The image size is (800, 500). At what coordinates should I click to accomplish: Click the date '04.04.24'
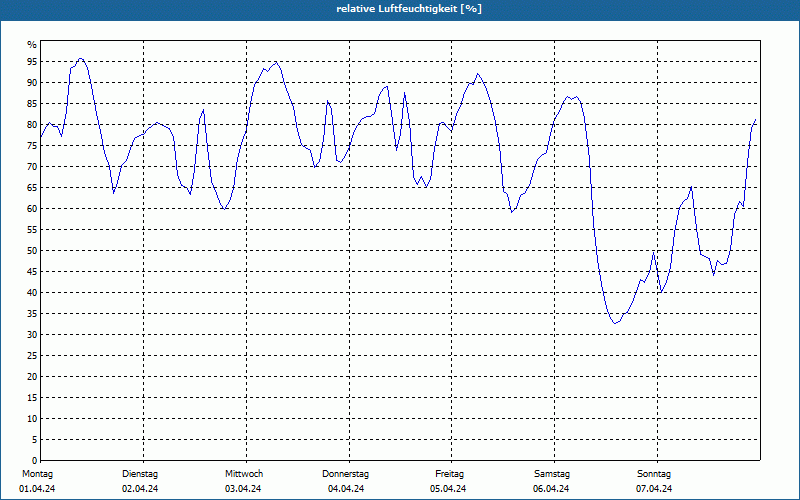[346, 489]
